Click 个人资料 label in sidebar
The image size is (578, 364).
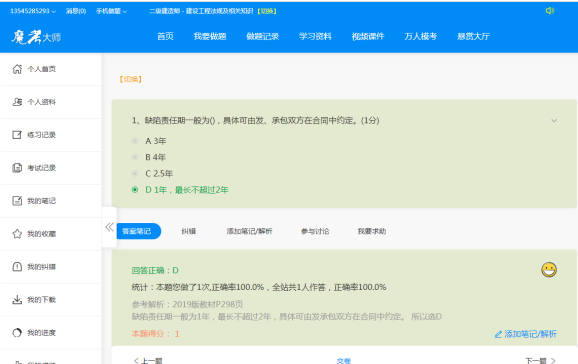[x=41, y=102]
